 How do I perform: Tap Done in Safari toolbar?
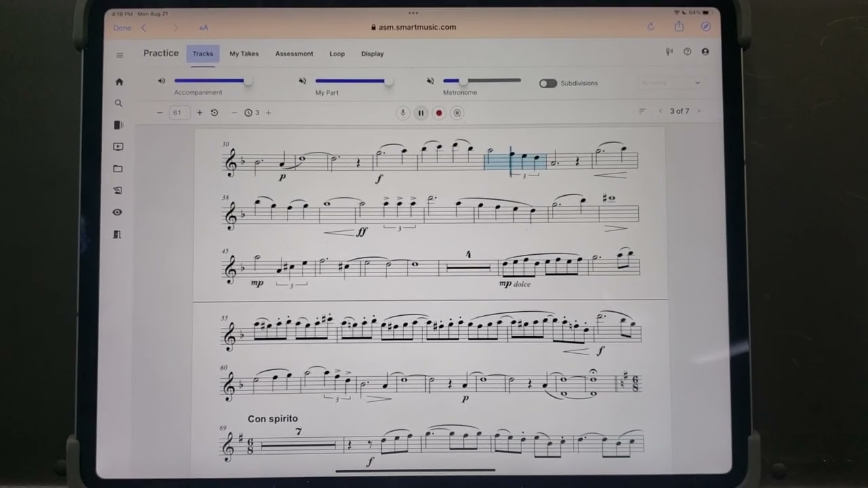tap(122, 28)
